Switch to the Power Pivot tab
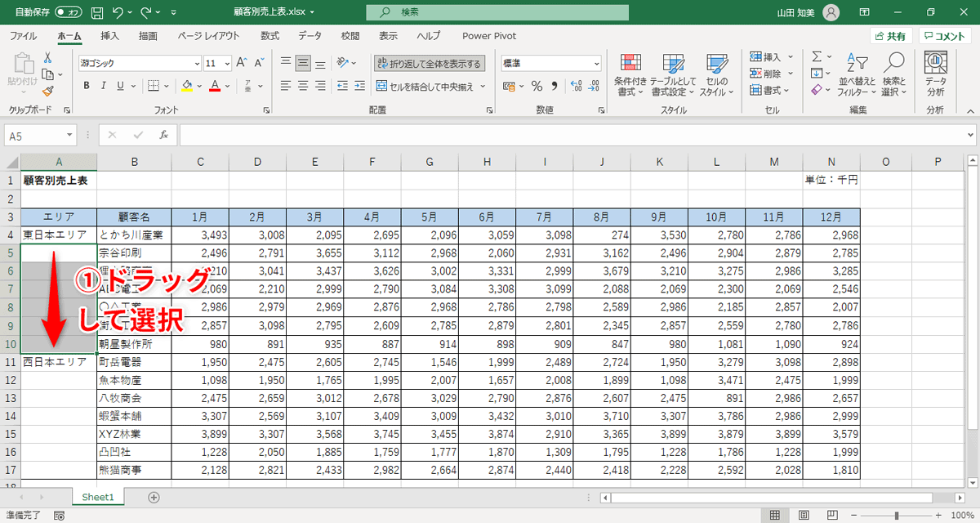The width and height of the screenshot is (980, 523). coord(489,36)
